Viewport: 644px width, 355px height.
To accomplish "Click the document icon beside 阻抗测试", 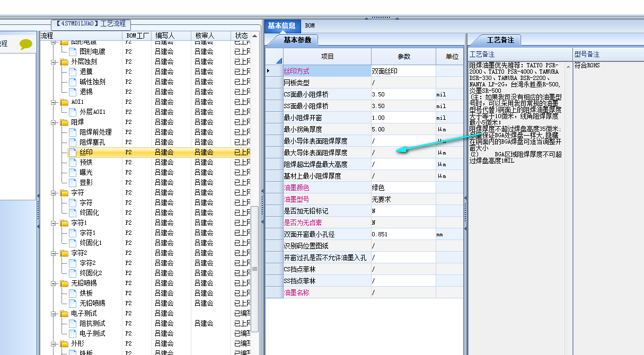I will pyautogui.click(x=73, y=324).
